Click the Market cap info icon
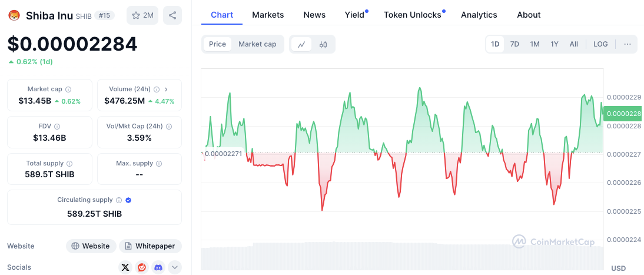Viewport: 644px width, 275px height. click(68, 90)
